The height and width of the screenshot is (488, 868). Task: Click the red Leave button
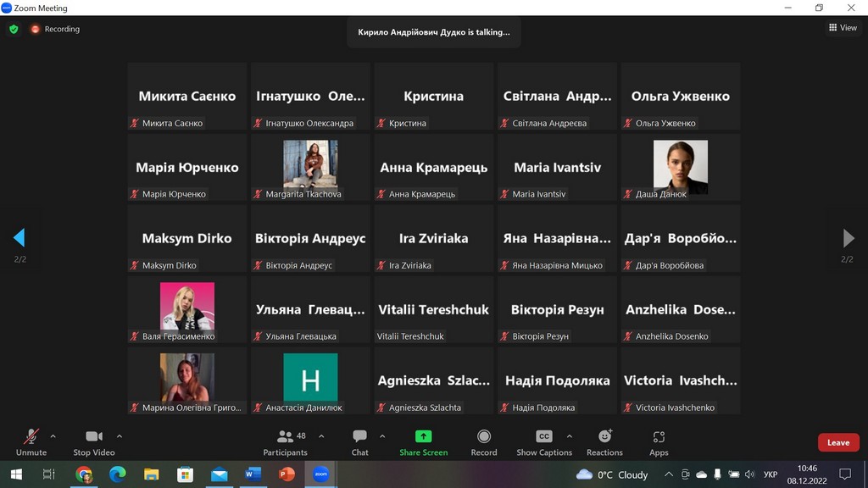(x=837, y=442)
